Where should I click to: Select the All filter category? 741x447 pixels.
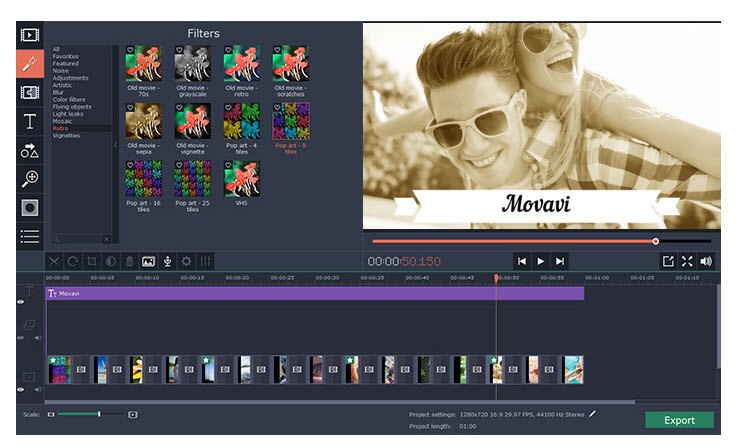click(x=56, y=49)
